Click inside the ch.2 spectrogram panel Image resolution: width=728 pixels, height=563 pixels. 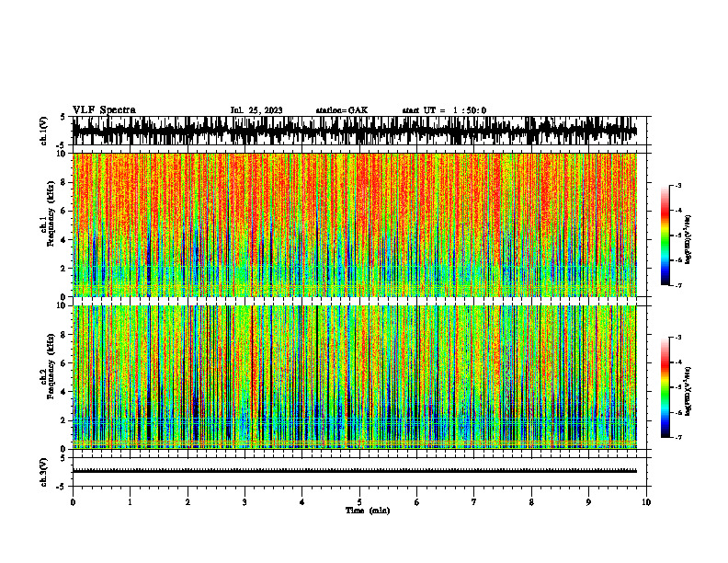(354, 377)
